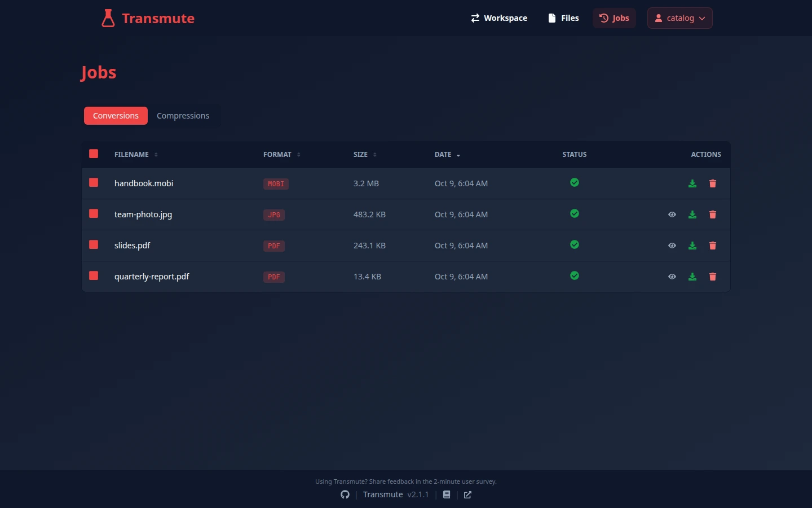Sort the table by the DATE column
This screenshot has width=812, height=508.
447,155
